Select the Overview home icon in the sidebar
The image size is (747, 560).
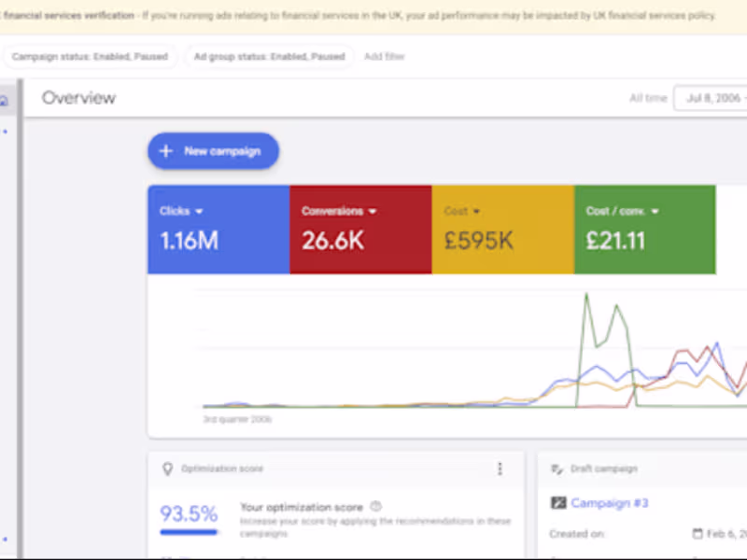point(3,99)
